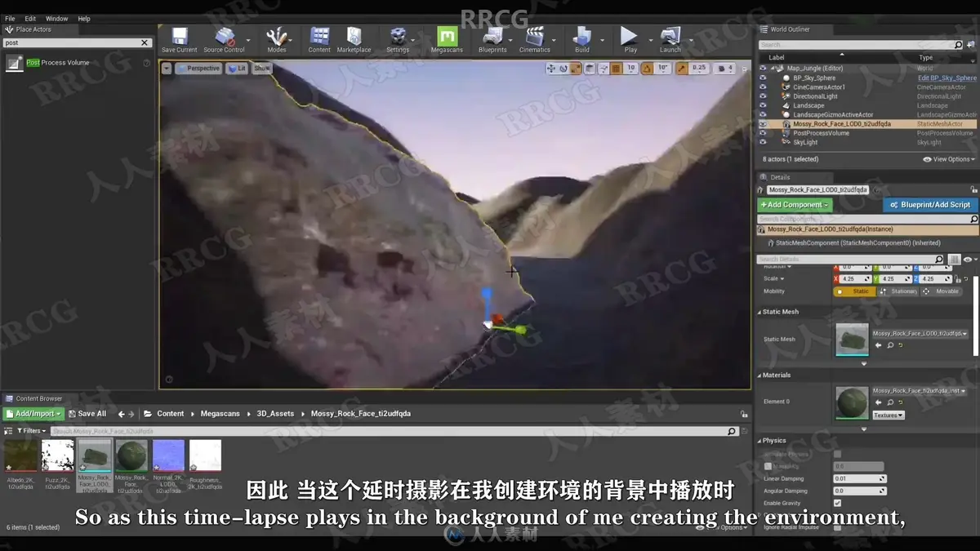This screenshot has width=980, height=551.
Task: Set Mobility to Movable
Action: point(942,291)
